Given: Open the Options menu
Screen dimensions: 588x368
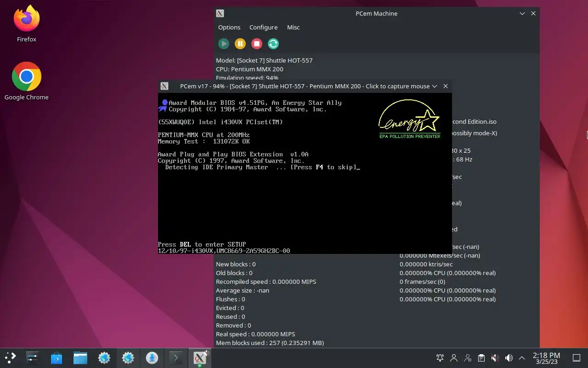Looking at the screenshot, I should 229,27.
